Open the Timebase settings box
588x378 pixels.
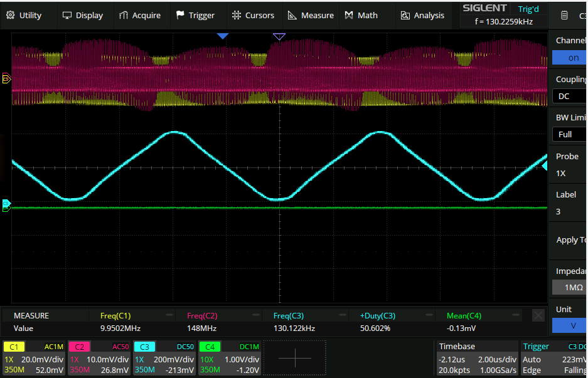click(x=477, y=358)
